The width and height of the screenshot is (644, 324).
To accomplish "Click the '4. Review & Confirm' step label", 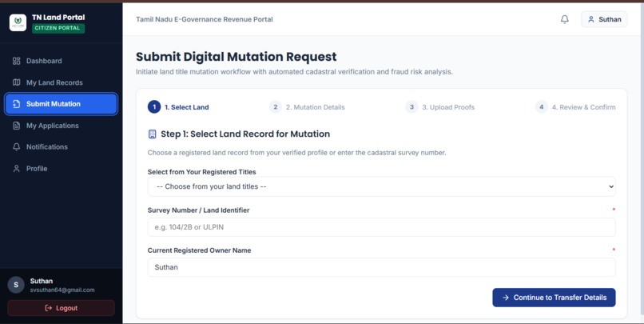I will coord(583,107).
